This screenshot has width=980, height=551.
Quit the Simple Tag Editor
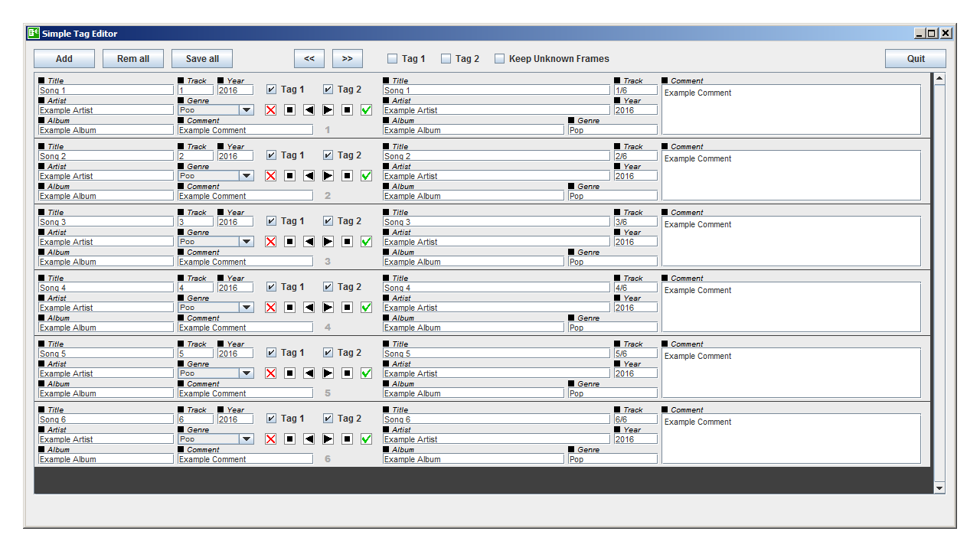tap(916, 59)
